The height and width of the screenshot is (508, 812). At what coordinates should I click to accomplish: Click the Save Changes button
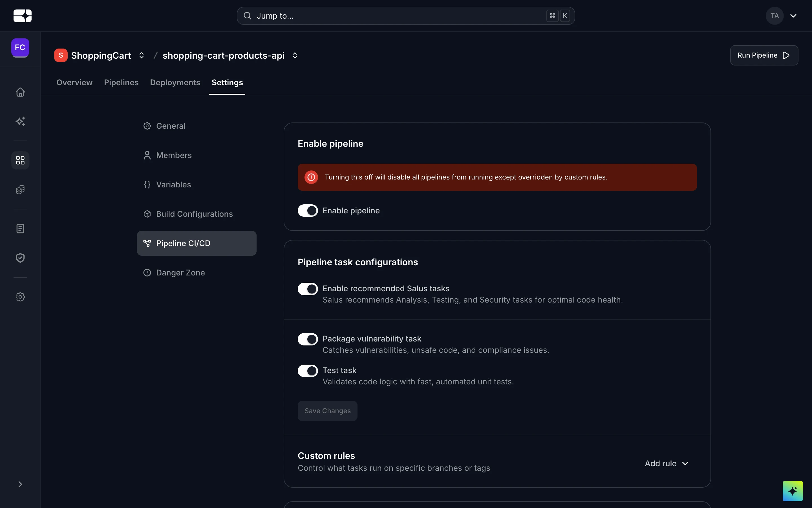coord(328,411)
